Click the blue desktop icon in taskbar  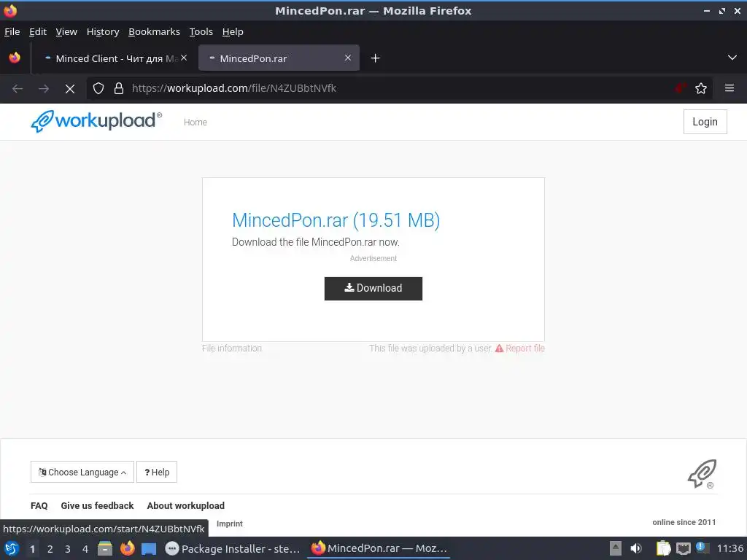pyautogui.click(x=149, y=548)
